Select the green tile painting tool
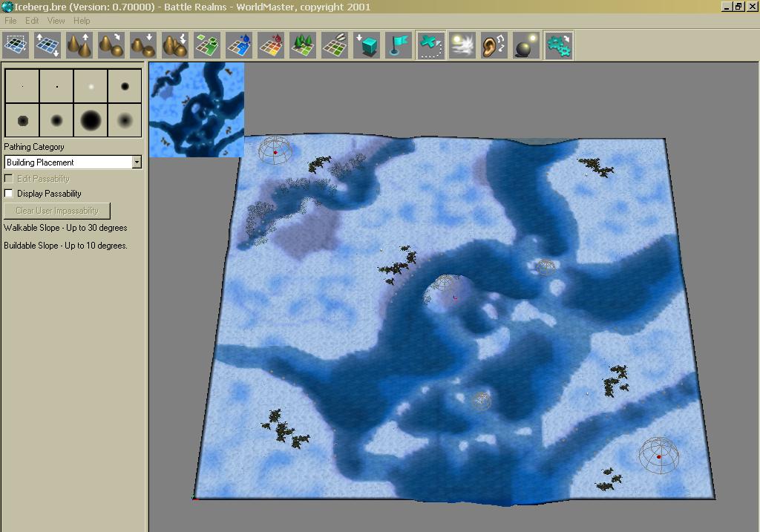The width and height of the screenshot is (760, 532). click(207, 45)
